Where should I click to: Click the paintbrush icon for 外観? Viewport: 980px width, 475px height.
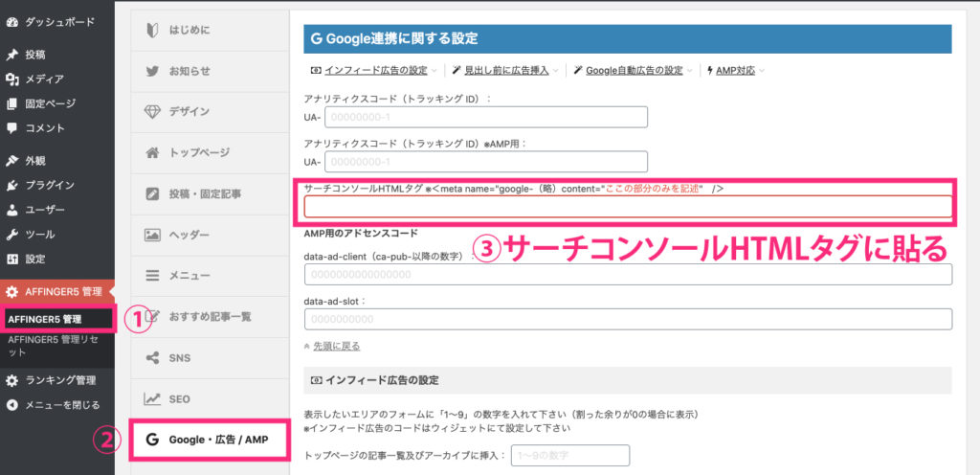click(x=11, y=161)
